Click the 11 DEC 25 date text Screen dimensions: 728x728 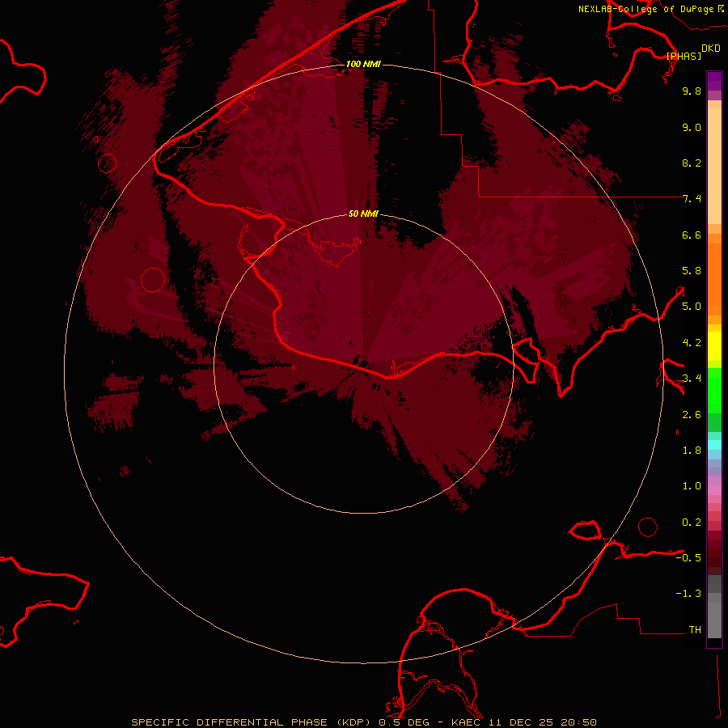(x=522, y=722)
